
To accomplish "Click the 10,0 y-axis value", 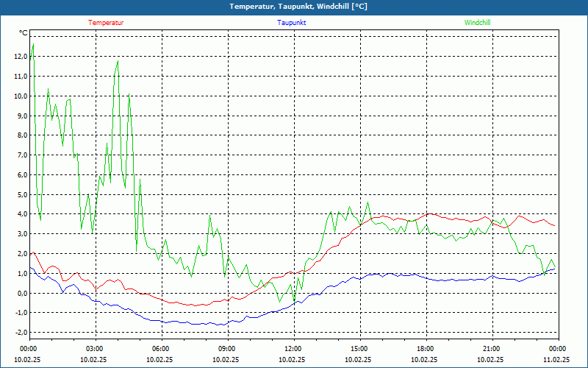I will point(21,96).
